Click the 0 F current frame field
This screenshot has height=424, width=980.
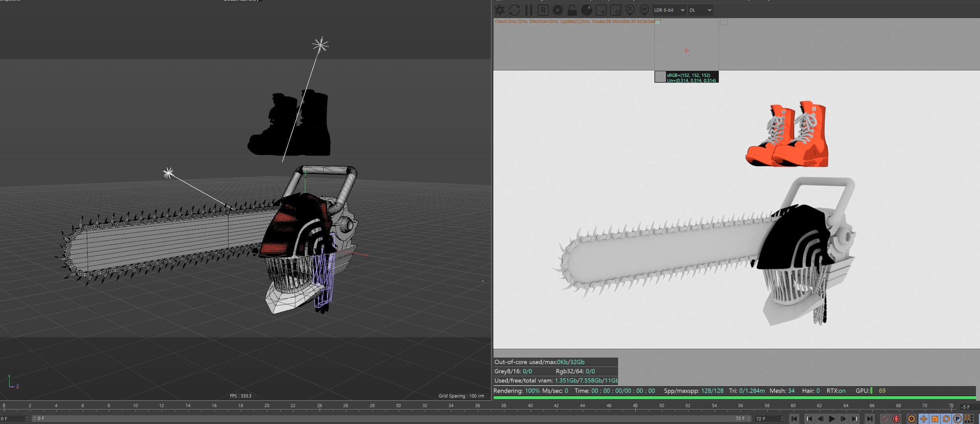click(14, 419)
